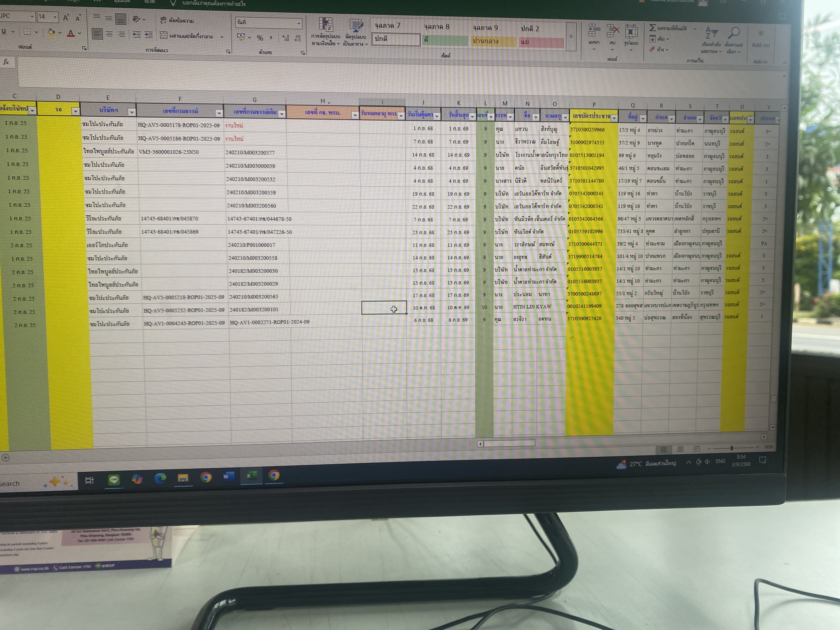Open the number format dropdown
This screenshot has height=630, width=840.
click(299, 24)
